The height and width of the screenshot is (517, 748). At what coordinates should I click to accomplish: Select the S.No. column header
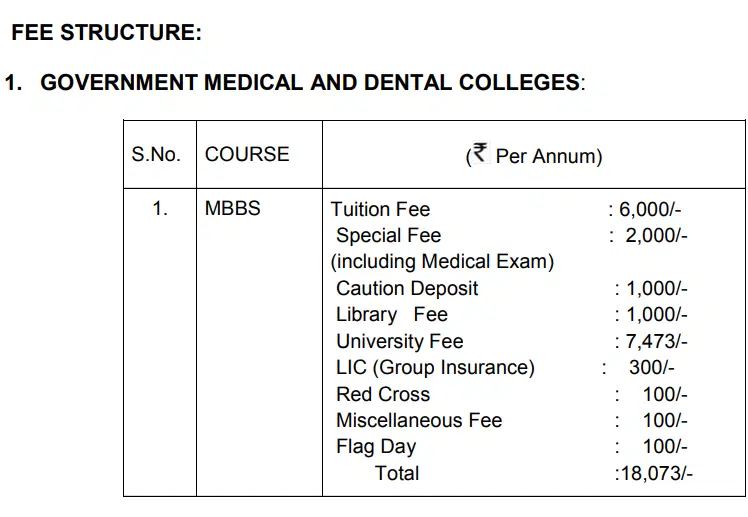[156, 155]
